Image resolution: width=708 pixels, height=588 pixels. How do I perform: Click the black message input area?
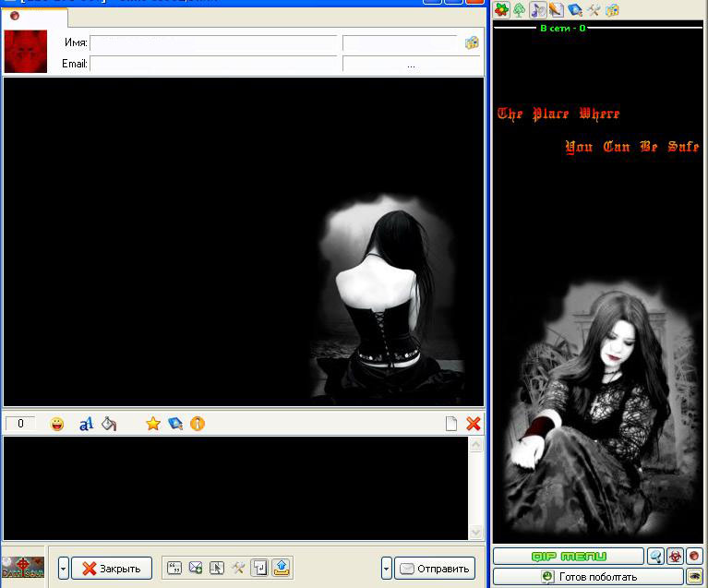pos(235,488)
